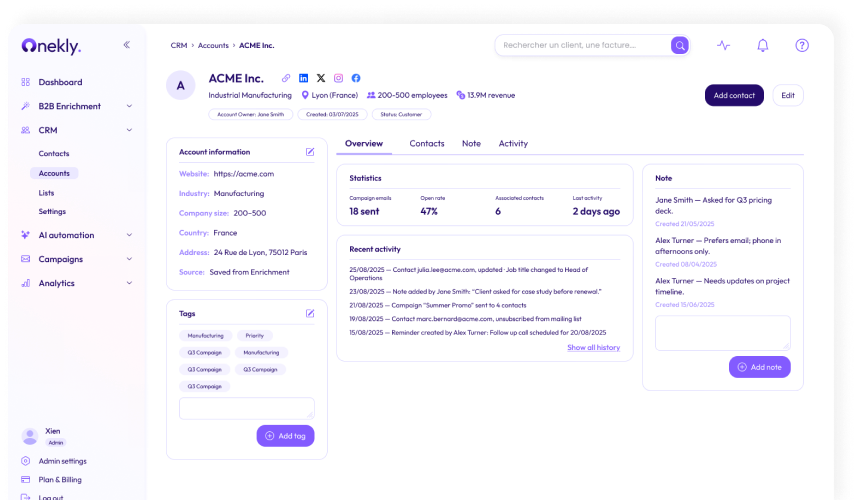The height and width of the screenshot is (500, 858).
Task: Click the tag text input box
Action: click(246, 408)
